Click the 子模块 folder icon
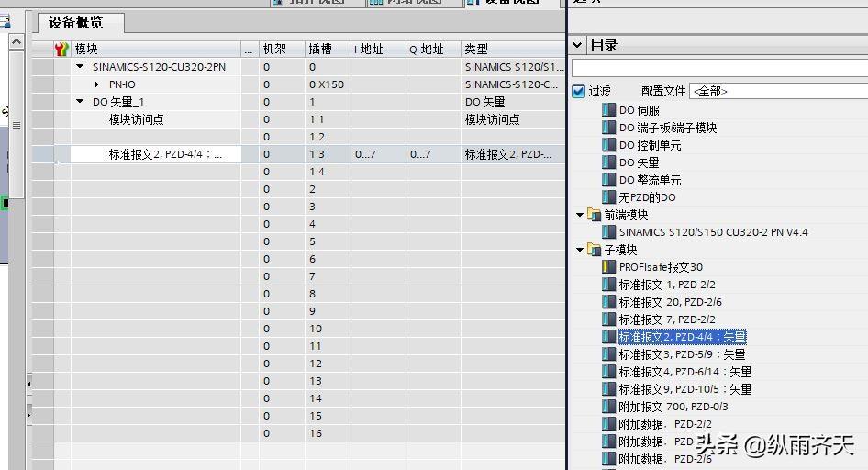 (594, 250)
